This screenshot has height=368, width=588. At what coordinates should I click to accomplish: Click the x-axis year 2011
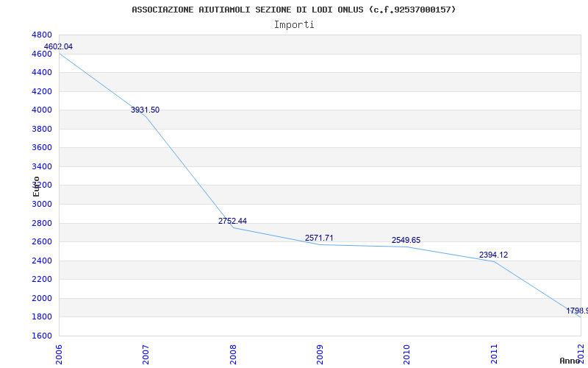click(x=494, y=354)
